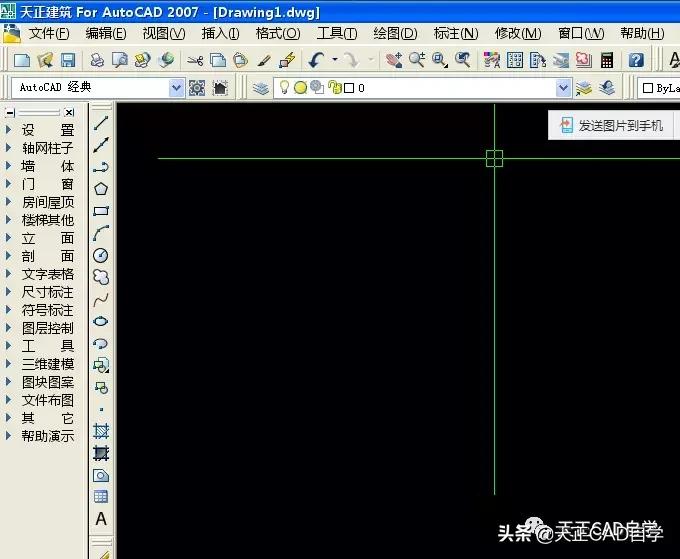680x559 pixels.
Task: Click the Help question mark icon
Action: tap(636, 60)
